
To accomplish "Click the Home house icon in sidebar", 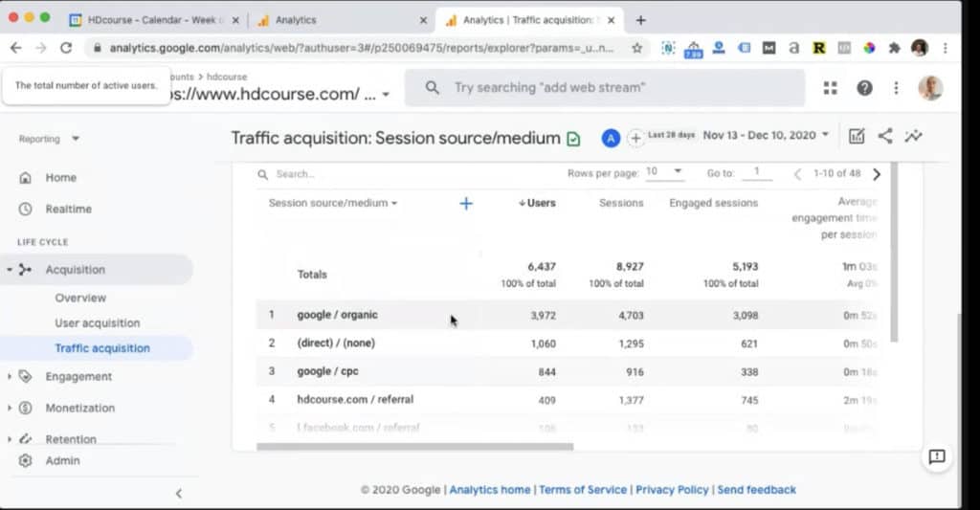I will [x=25, y=178].
